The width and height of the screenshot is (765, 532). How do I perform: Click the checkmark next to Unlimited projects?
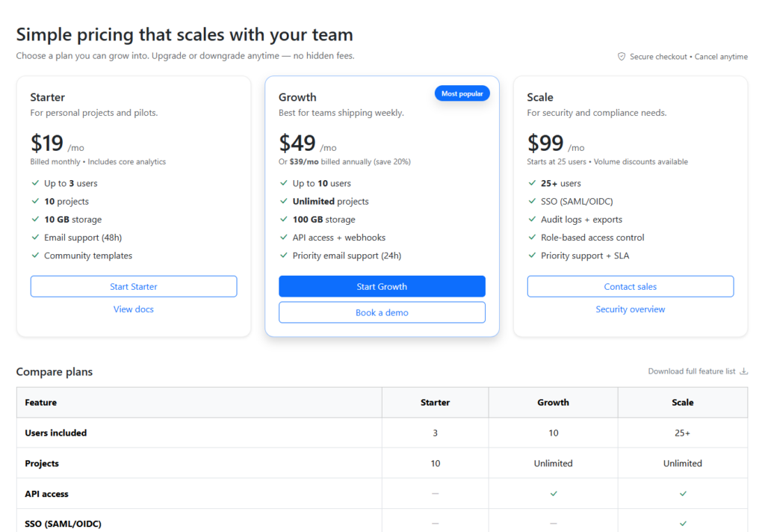pos(284,202)
